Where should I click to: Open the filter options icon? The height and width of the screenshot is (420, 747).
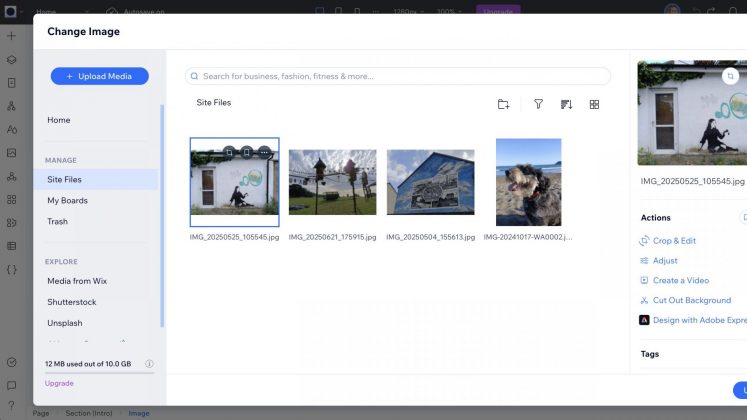click(x=538, y=104)
